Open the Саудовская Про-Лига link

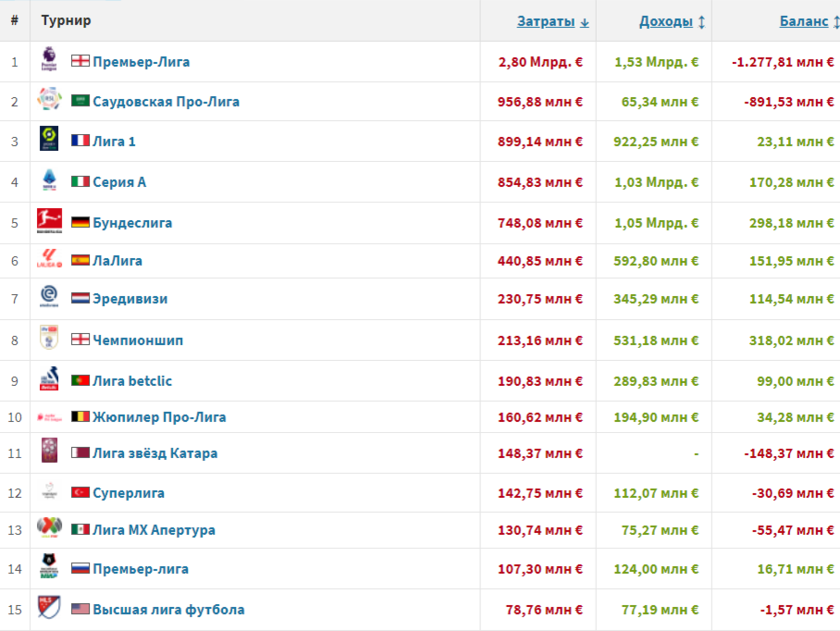coord(167,101)
